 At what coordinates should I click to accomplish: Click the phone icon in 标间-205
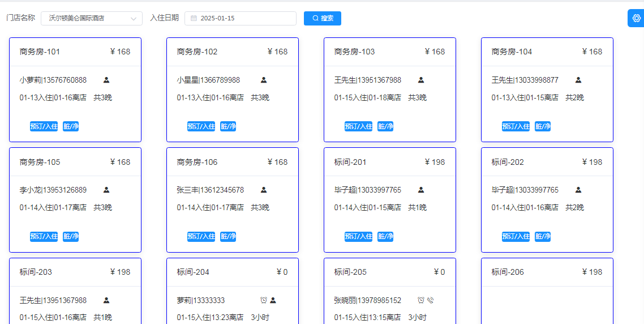430,300
